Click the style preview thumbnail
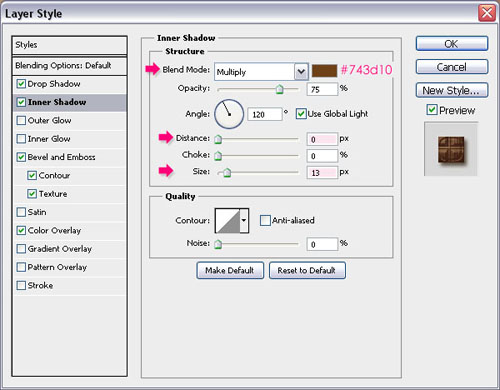The width and height of the screenshot is (500, 390). (451, 149)
